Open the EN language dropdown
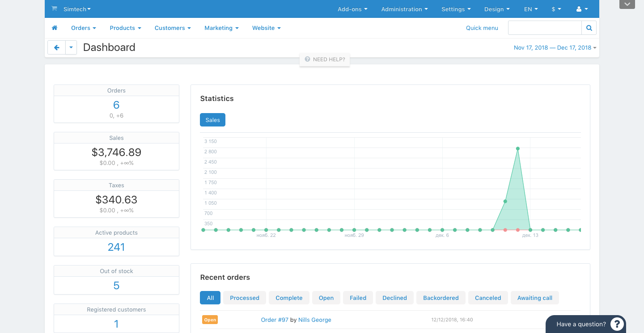 pyautogui.click(x=531, y=9)
